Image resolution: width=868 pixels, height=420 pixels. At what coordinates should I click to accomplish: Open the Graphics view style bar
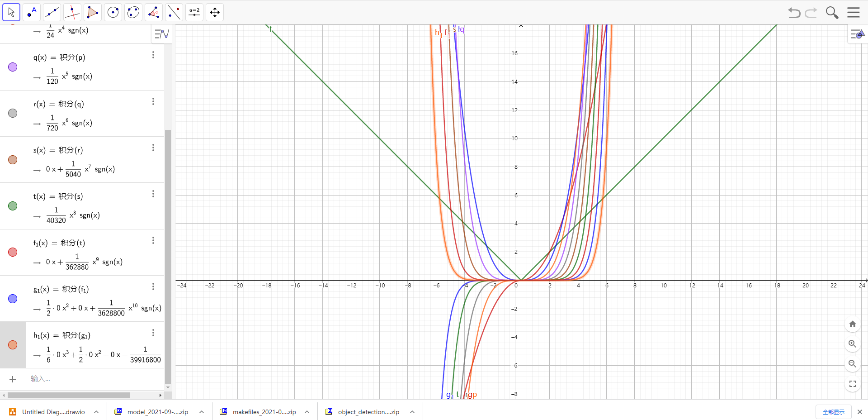point(858,34)
